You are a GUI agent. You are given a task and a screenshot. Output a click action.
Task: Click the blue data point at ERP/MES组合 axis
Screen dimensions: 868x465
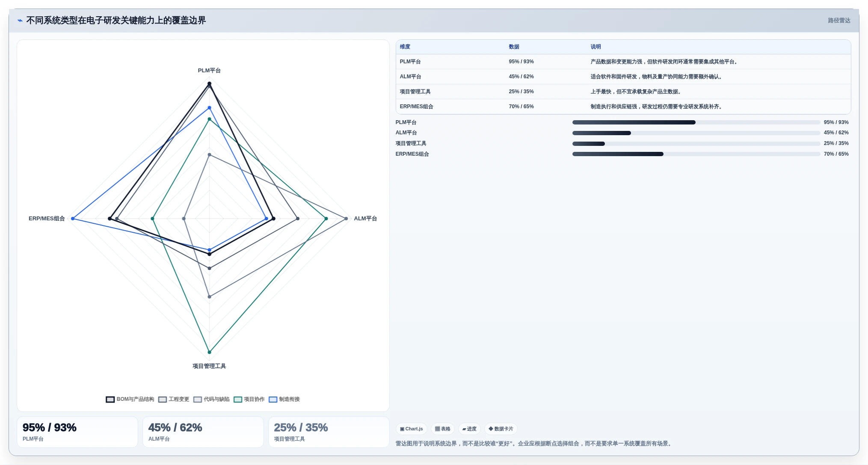tap(73, 219)
